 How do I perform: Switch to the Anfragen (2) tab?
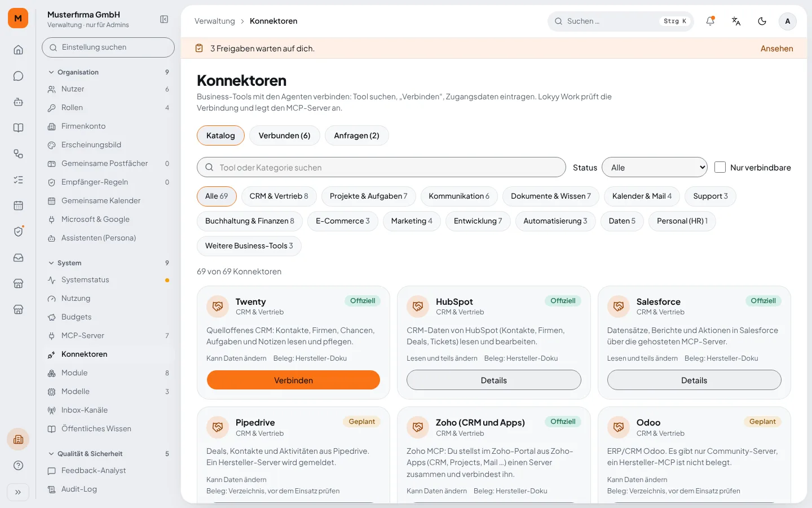356,135
